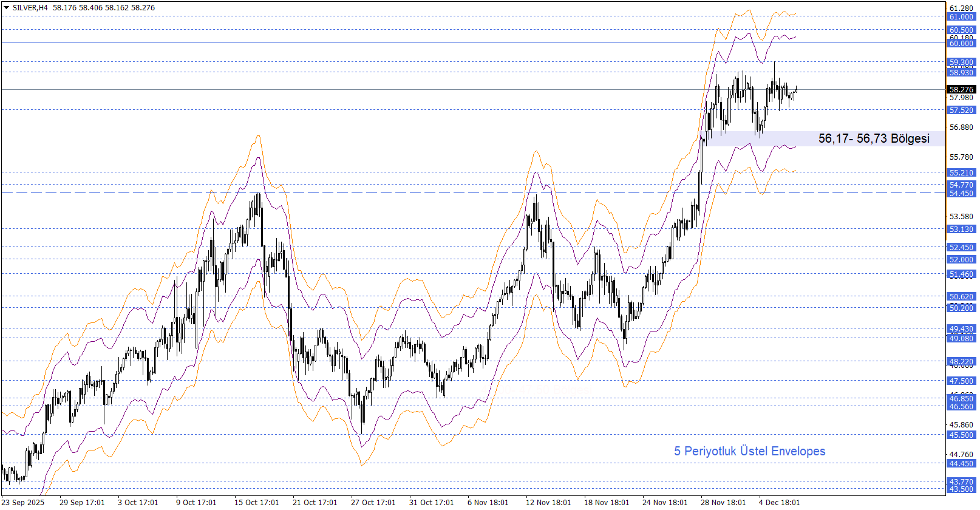Click the 52.000 level label
This screenshot has width=980, height=510.
[961, 260]
